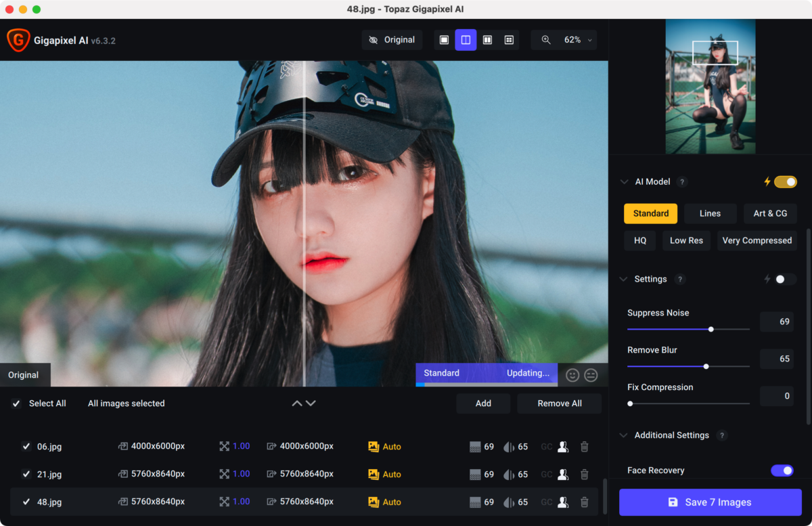
Task: Select single view mode icon
Action: pyautogui.click(x=444, y=40)
